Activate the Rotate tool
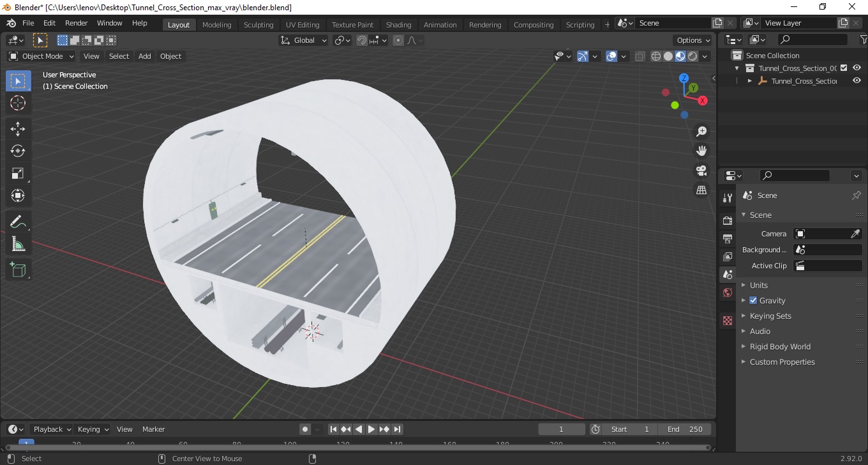 click(x=18, y=151)
